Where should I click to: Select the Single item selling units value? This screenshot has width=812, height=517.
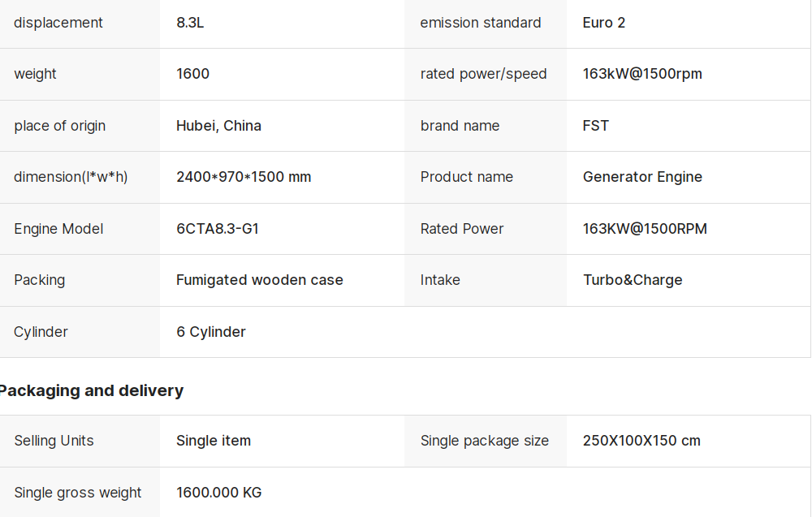tap(214, 441)
